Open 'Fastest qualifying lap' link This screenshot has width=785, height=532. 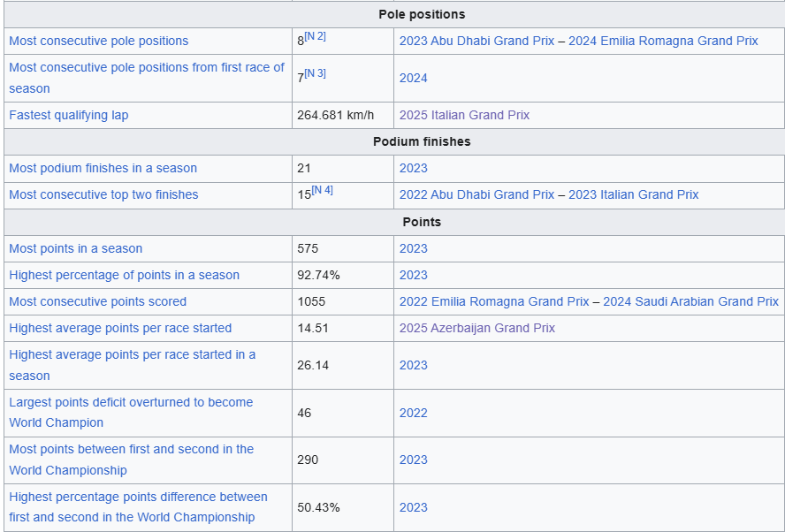(x=69, y=115)
